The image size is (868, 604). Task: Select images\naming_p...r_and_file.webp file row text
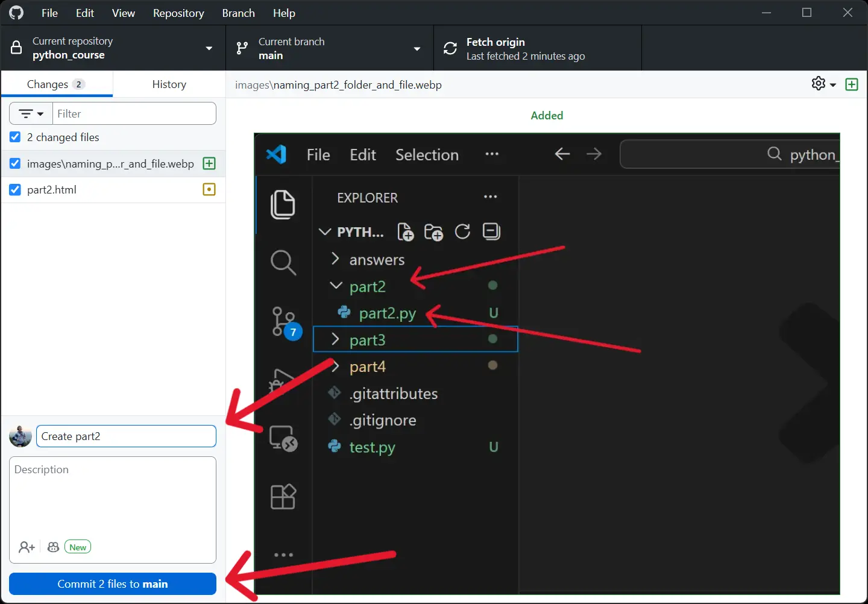pos(110,163)
